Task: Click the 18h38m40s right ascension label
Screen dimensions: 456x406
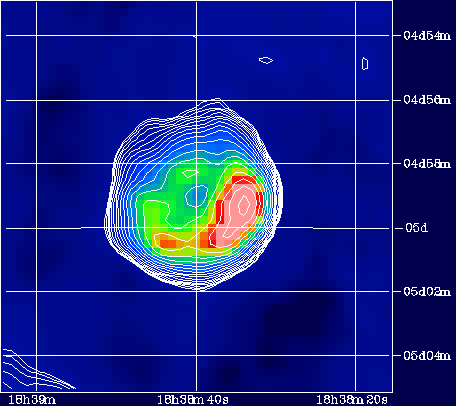Action: point(193,400)
